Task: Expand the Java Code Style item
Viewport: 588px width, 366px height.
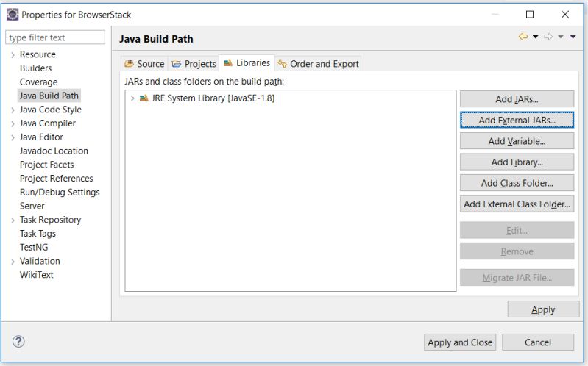Action: click(x=13, y=110)
